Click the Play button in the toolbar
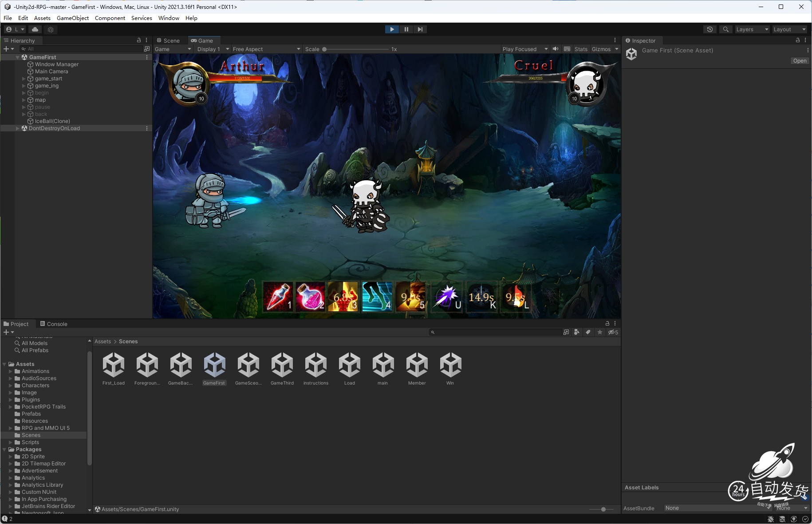Screen dimensions: 812x524 [x=392, y=29]
